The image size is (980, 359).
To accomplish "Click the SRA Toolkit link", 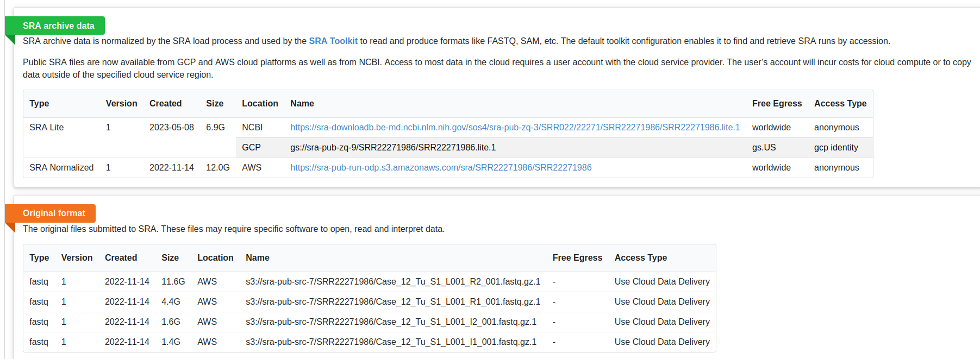I will click(333, 41).
